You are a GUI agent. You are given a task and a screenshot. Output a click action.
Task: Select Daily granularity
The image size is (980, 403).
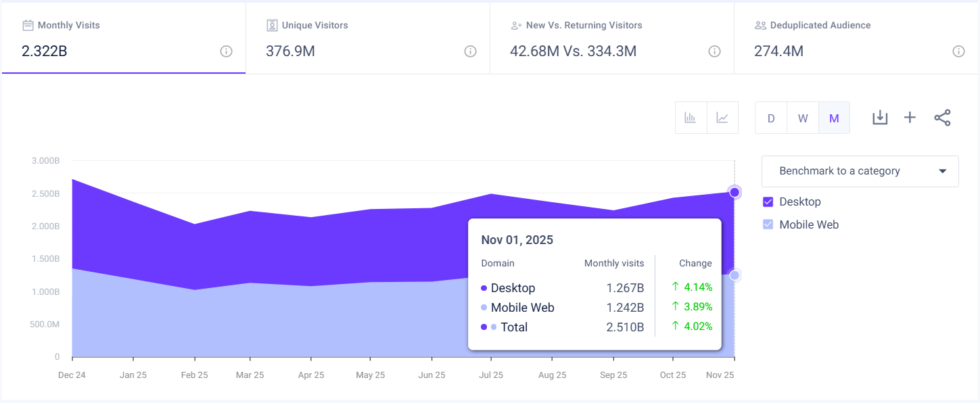point(770,117)
